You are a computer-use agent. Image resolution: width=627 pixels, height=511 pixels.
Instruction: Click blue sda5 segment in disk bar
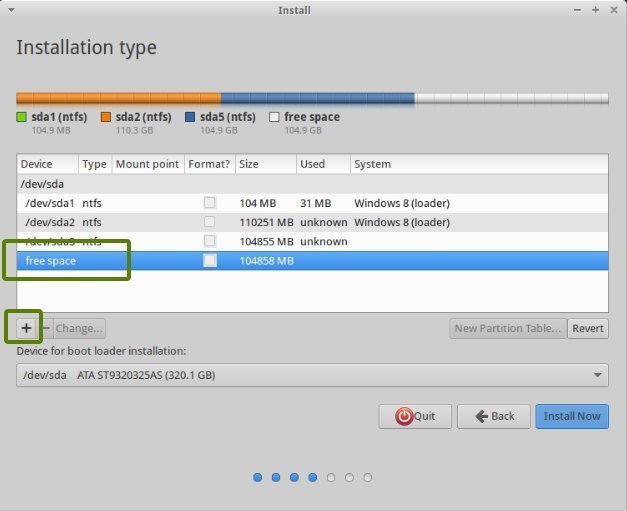pos(318,98)
